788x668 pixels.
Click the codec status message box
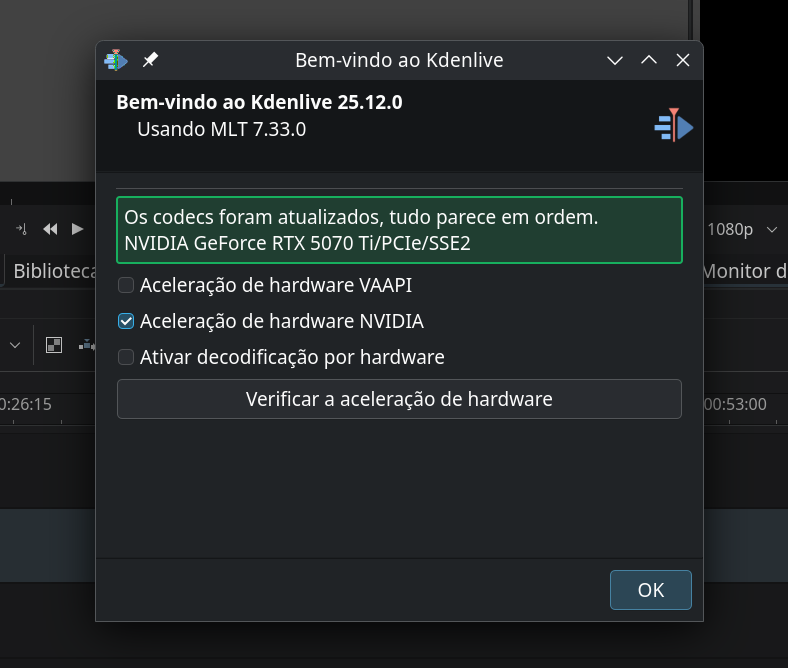click(399, 230)
